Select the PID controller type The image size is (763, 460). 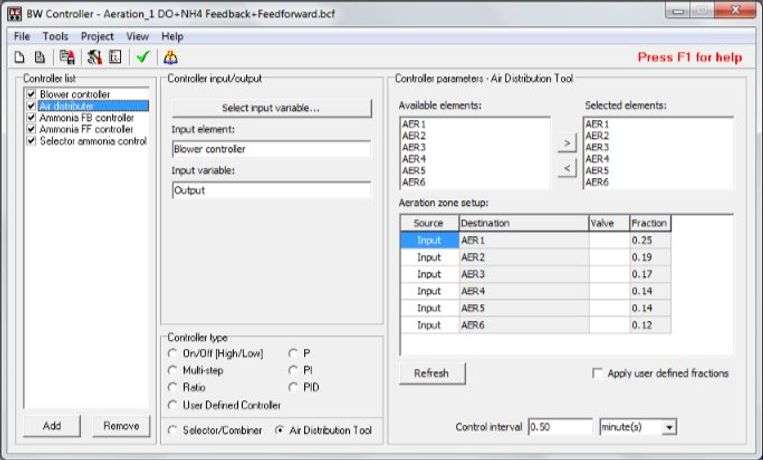pyautogui.click(x=293, y=387)
